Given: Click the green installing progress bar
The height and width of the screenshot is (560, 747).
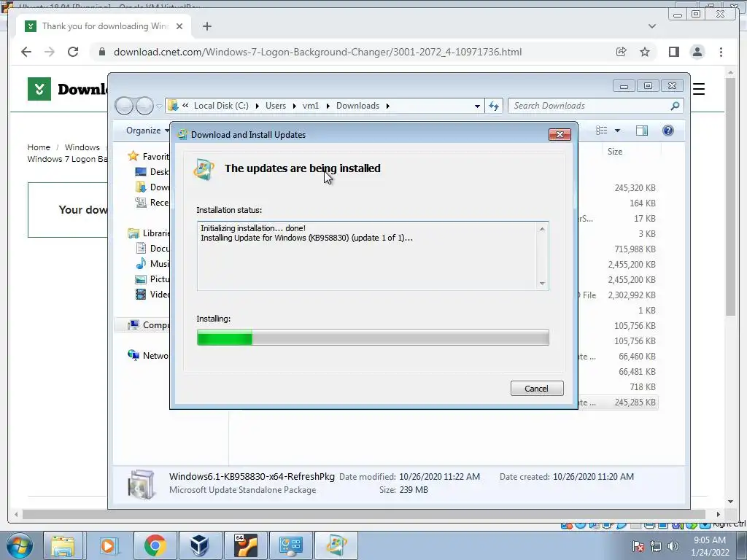Looking at the screenshot, I should (x=373, y=338).
